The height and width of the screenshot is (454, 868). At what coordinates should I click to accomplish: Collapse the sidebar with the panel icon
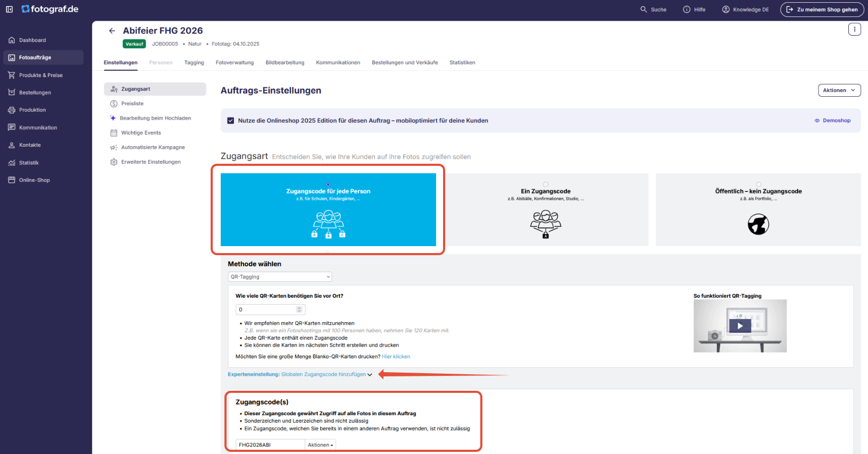coord(9,9)
